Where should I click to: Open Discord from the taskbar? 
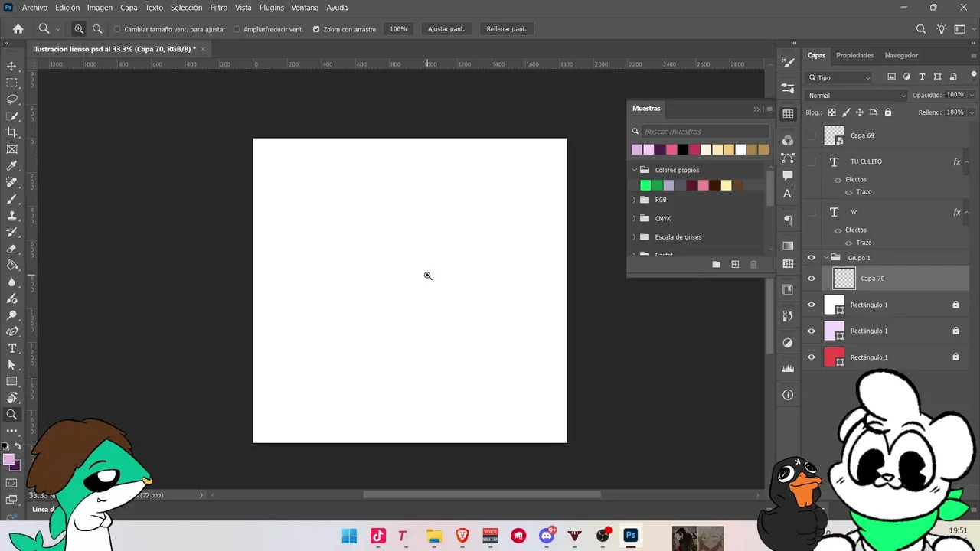pyautogui.click(x=547, y=536)
